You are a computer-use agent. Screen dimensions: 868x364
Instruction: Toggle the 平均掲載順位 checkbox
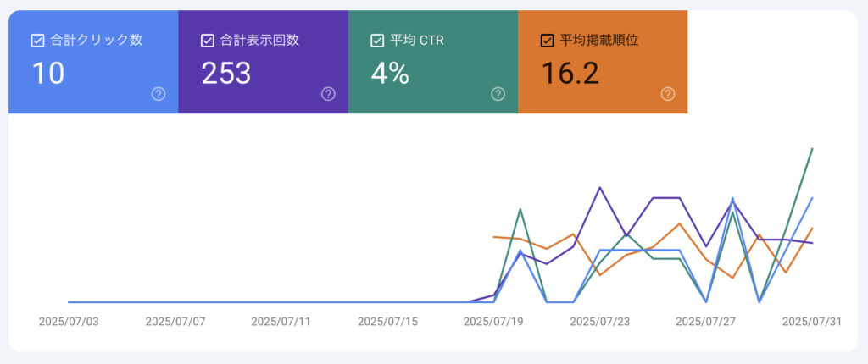click(x=547, y=40)
